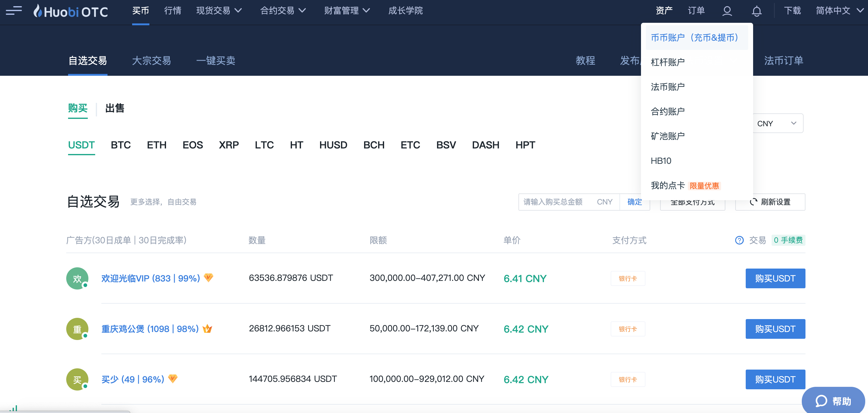Choose the USDT coin tab

pos(81,145)
